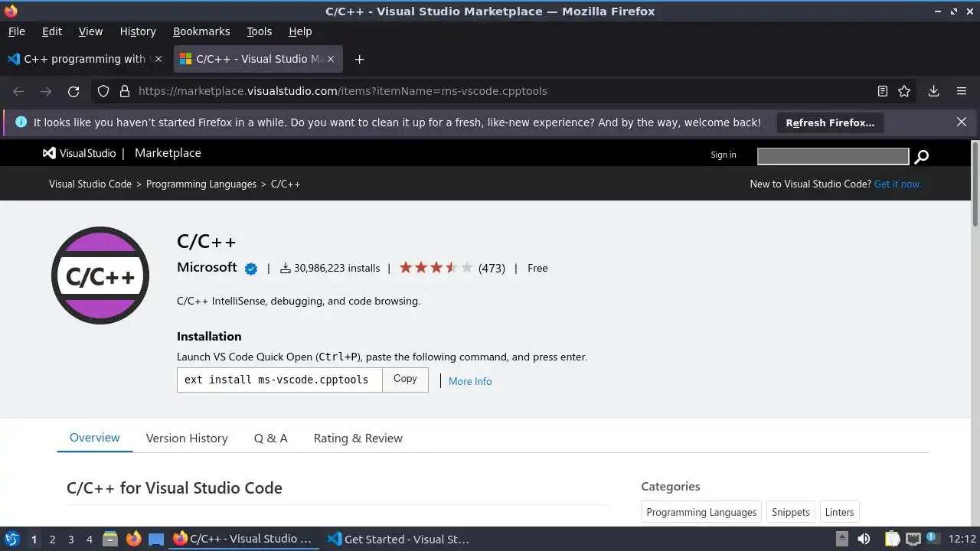
Task: Open the Rating & Review tab
Action: tap(358, 439)
